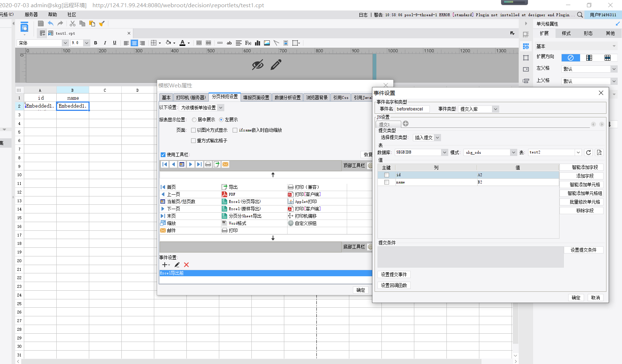Click the format painter brush icon

coord(102,23)
